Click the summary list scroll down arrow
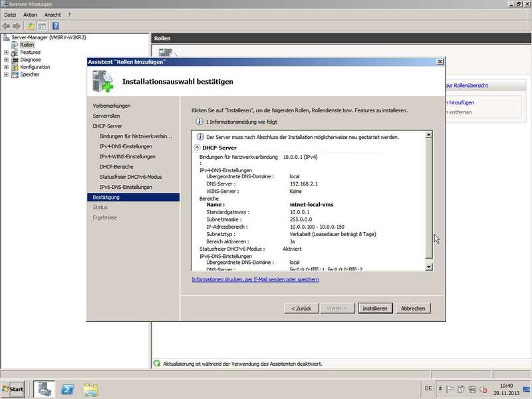532x399 pixels. (x=429, y=267)
